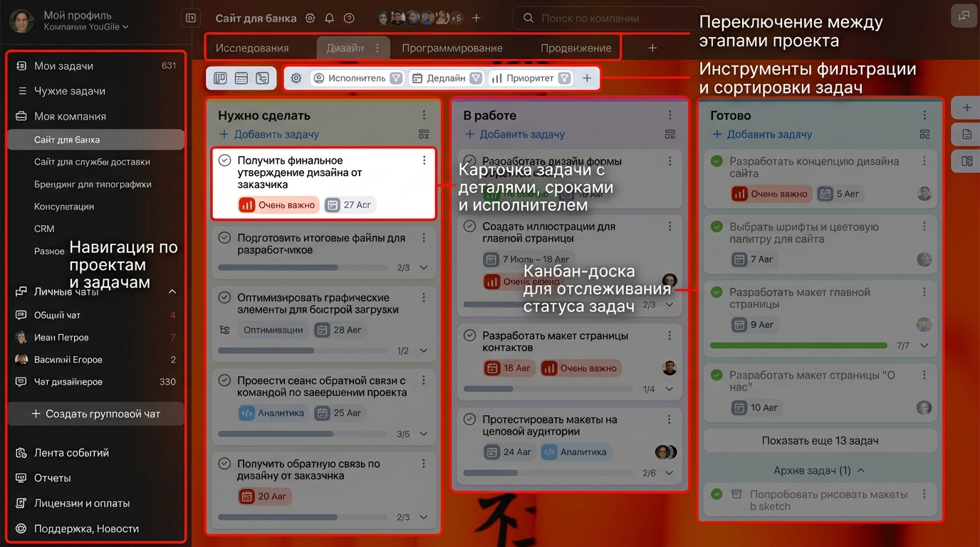Click Добавить задачу in Готово column
980x547 pixels.
point(762,134)
